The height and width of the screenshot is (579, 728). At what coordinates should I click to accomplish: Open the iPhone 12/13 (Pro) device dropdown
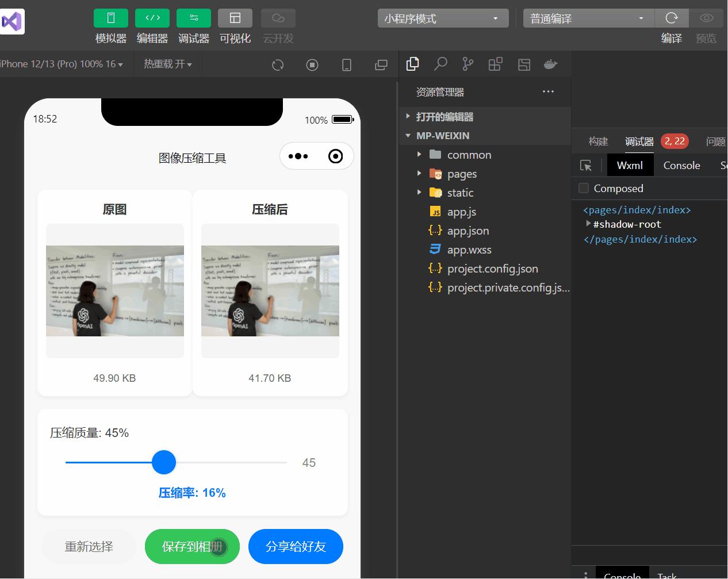62,64
